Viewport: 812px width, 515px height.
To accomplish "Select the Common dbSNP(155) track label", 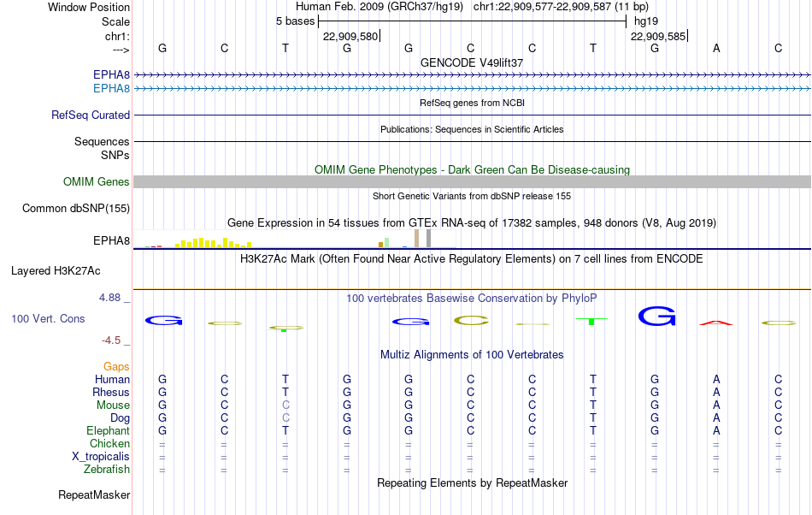I will (x=76, y=208).
